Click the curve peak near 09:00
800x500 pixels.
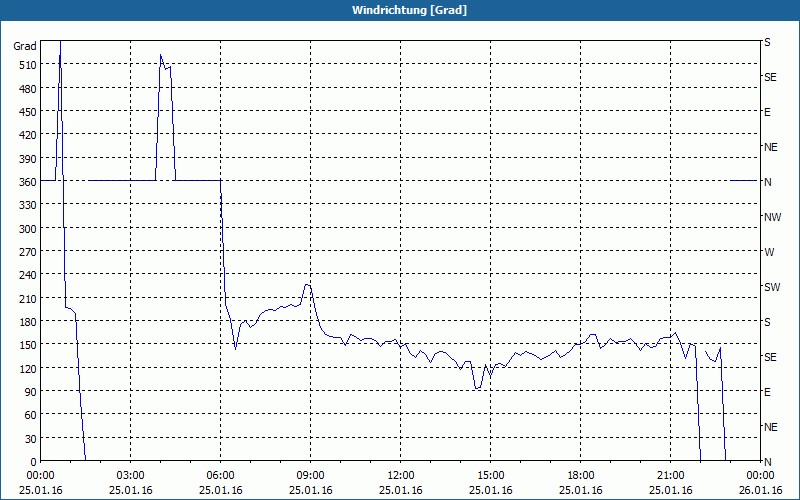(x=308, y=285)
